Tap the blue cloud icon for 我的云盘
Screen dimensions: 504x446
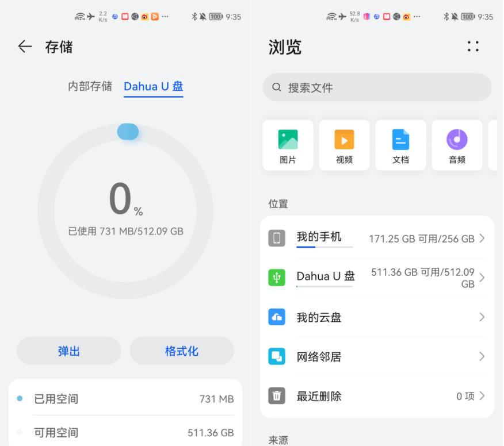pos(277,317)
